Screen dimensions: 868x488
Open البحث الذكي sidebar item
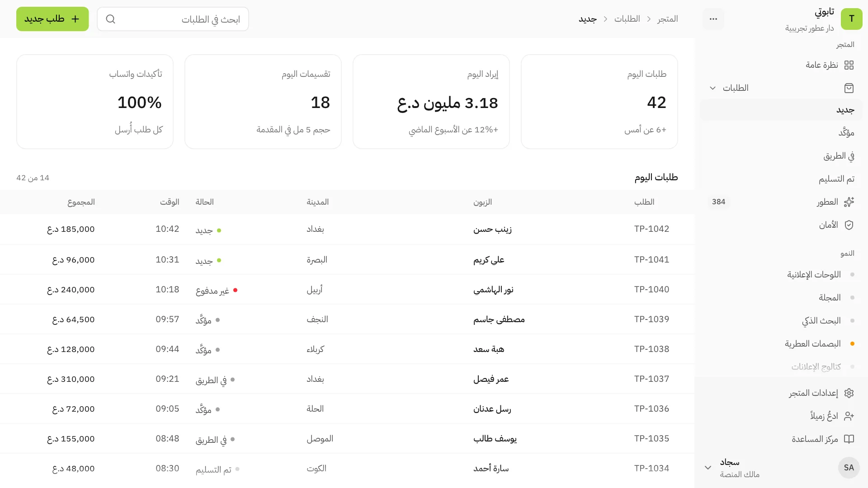[781, 321]
